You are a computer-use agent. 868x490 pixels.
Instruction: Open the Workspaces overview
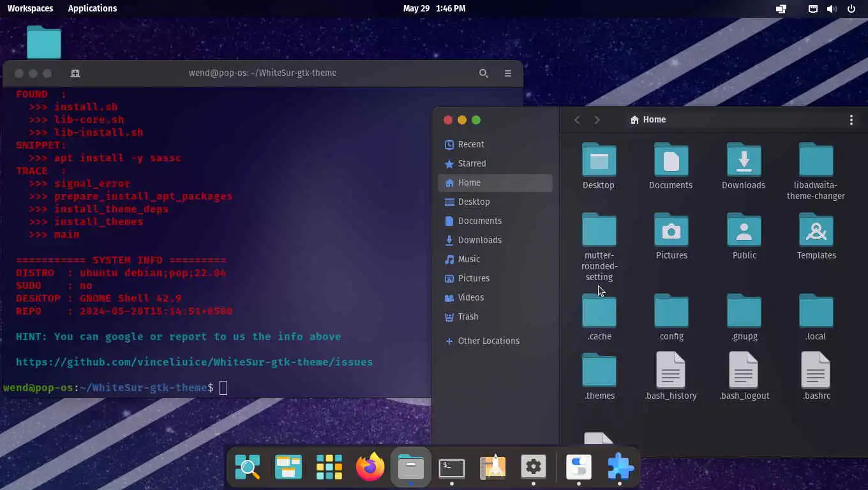pos(30,8)
